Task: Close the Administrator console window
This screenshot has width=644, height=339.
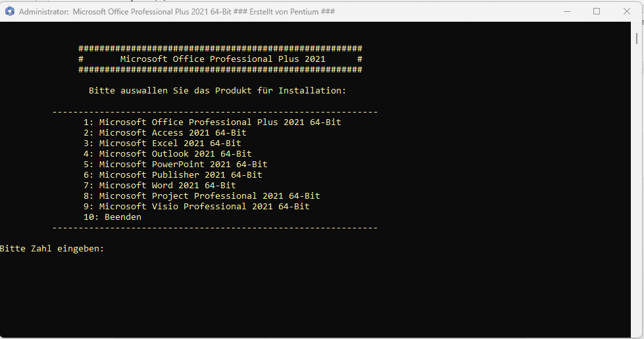Action: point(627,11)
